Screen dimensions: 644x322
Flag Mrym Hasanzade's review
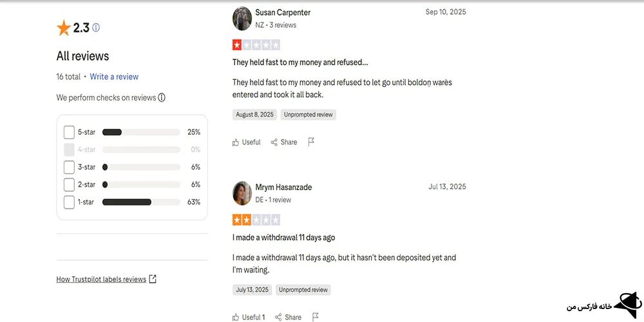pyautogui.click(x=315, y=317)
